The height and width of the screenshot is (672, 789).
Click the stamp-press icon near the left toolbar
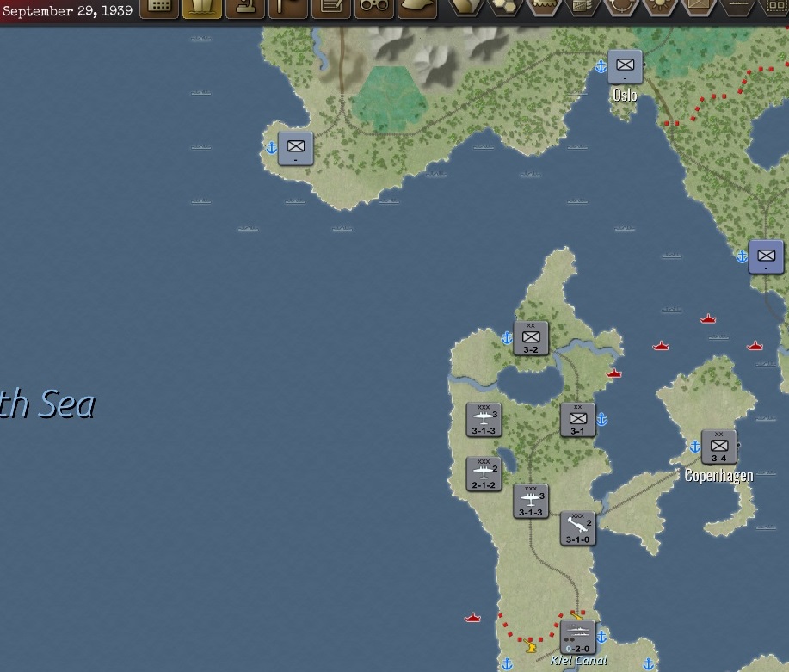point(245,9)
